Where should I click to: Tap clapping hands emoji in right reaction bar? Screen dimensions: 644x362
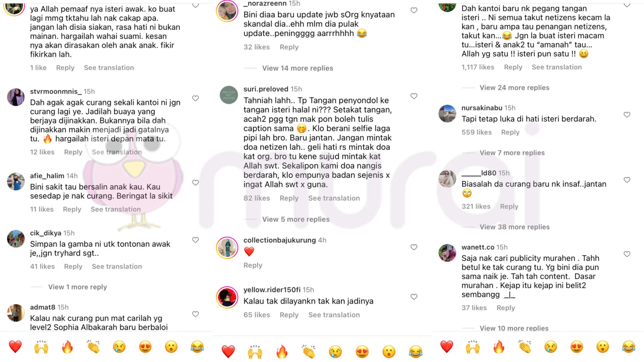(x=525, y=347)
